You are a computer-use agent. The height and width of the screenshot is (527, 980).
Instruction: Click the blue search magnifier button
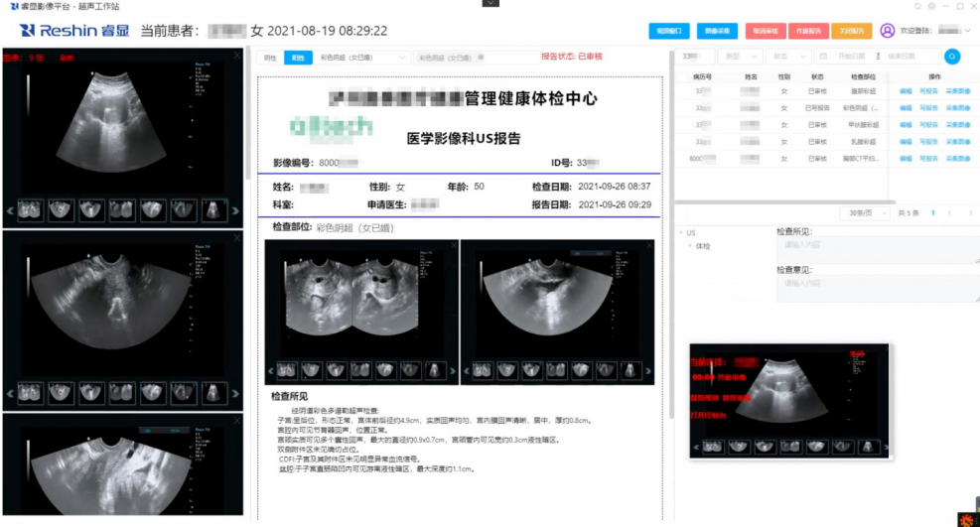click(x=952, y=57)
